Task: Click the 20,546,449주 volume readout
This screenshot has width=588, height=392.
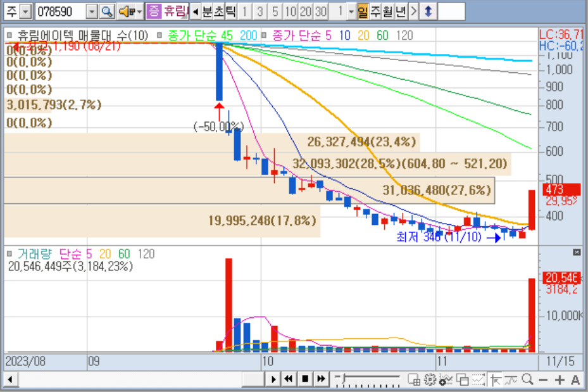Action: click(70, 266)
